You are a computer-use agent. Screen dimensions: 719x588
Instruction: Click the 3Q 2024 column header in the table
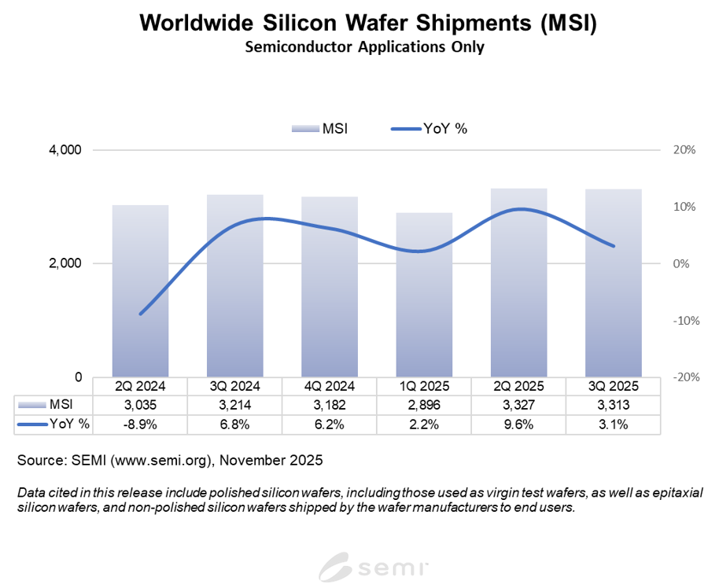[x=234, y=386]
